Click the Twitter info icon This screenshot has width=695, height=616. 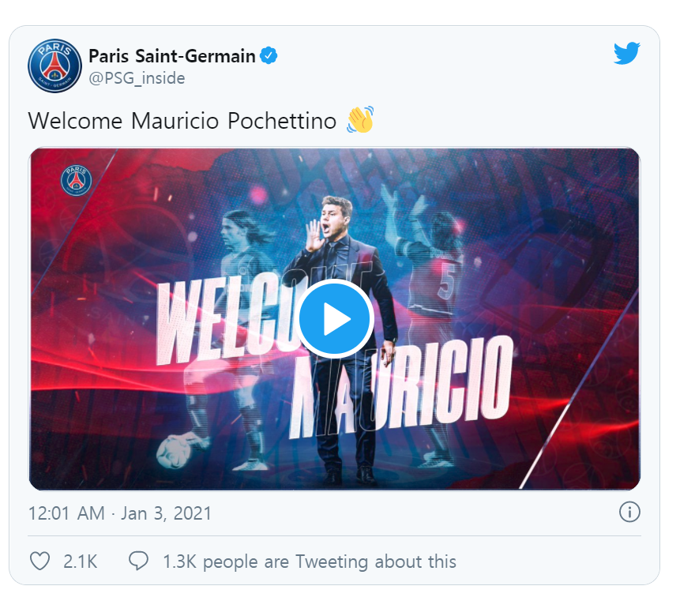[x=629, y=512]
